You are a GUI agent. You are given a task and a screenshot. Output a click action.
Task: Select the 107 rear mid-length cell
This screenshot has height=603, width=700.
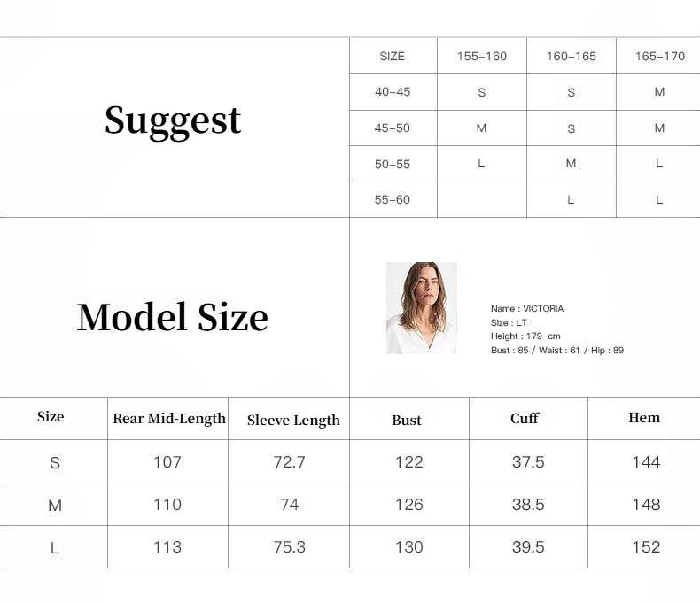pyautogui.click(x=167, y=462)
